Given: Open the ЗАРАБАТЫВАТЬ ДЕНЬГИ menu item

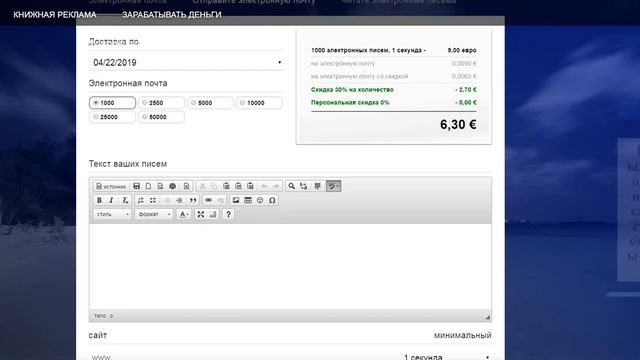Looking at the screenshot, I should pyautogui.click(x=172, y=15).
